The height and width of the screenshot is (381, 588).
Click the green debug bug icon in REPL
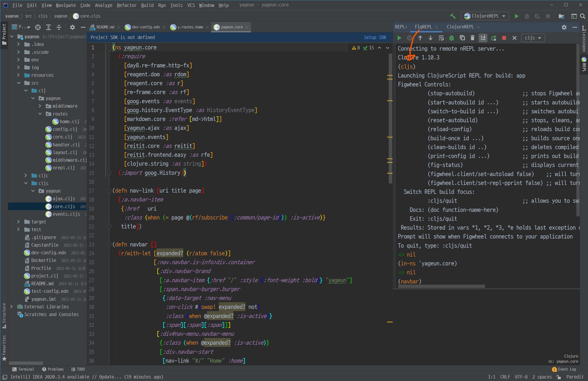(452, 38)
